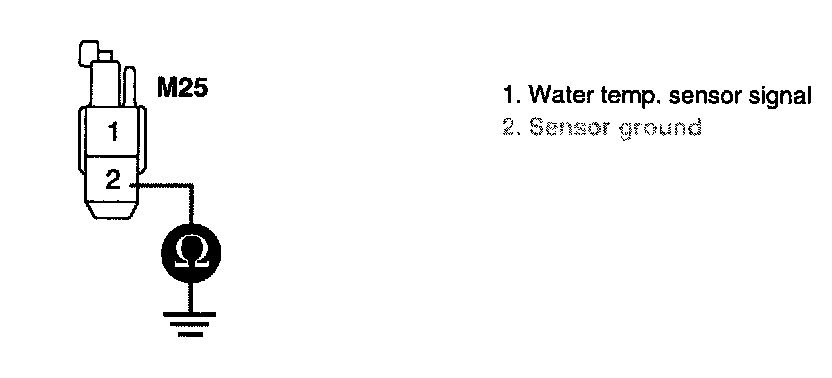Select the chassis ground symbol

pos(190,324)
